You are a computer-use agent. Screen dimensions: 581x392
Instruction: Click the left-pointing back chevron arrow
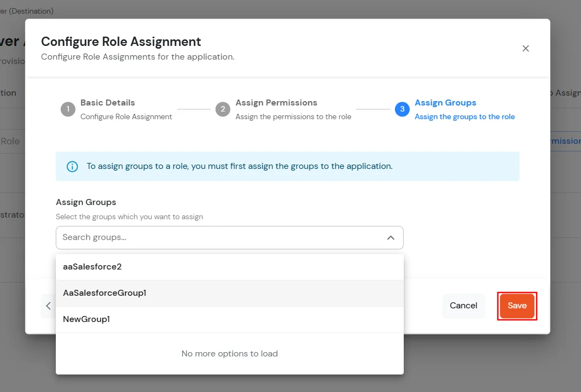tap(48, 306)
